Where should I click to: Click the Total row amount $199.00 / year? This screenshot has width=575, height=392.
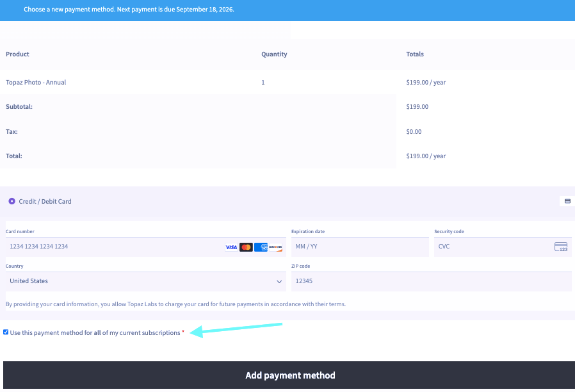coord(426,156)
